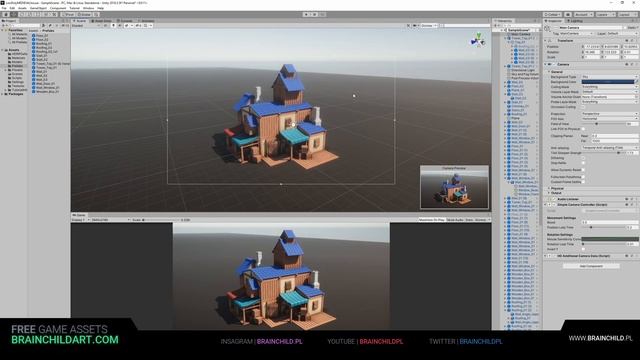Screen dimensions: 640x360
Task: Open the Anti-aliasing dropdown
Action: pyautogui.click(x=609, y=148)
